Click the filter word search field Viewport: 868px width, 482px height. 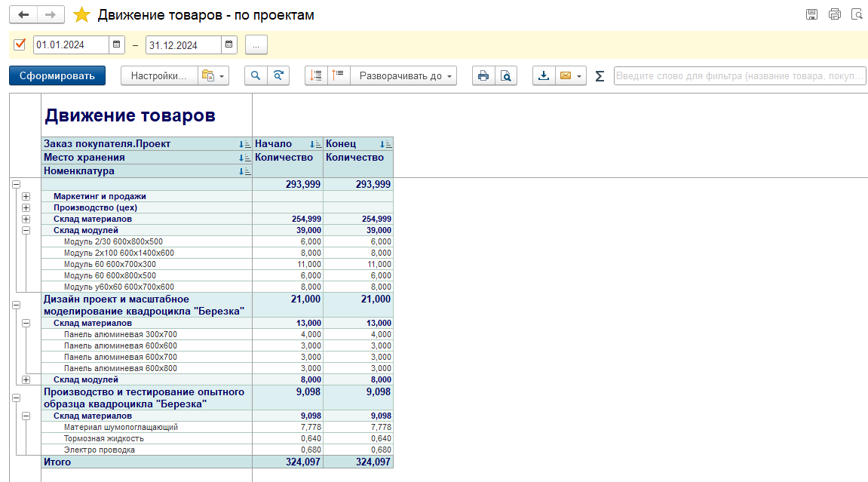click(739, 75)
